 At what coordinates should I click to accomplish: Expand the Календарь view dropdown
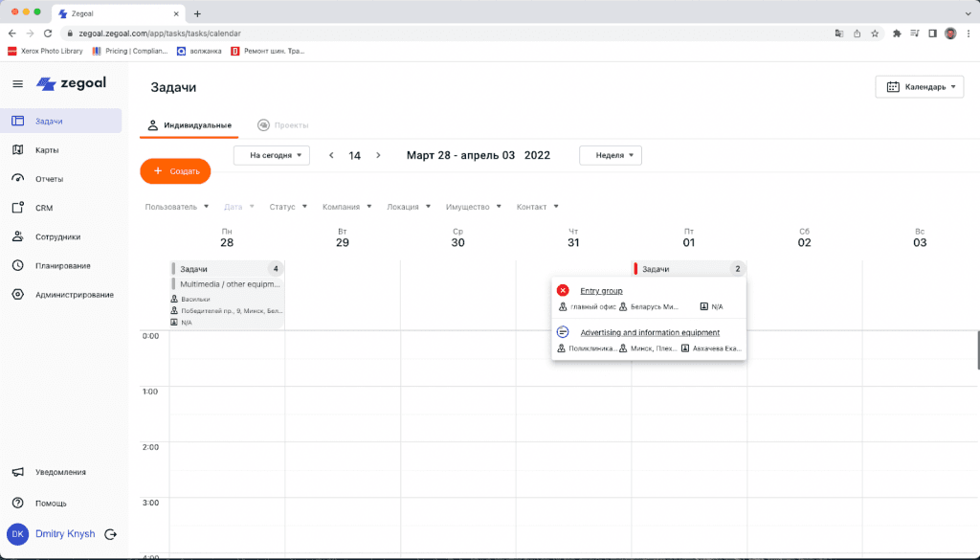920,87
